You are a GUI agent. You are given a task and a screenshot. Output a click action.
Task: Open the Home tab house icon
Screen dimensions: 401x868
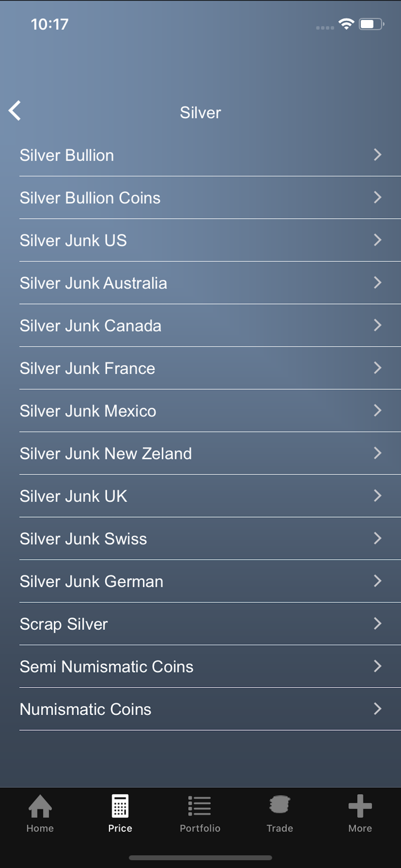tap(40, 806)
